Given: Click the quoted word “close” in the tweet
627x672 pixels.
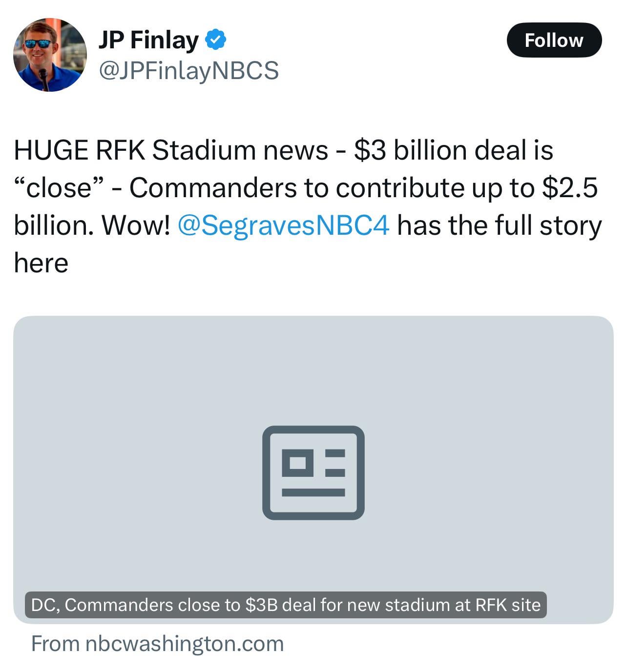Looking at the screenshot, I should coord(59,188).
